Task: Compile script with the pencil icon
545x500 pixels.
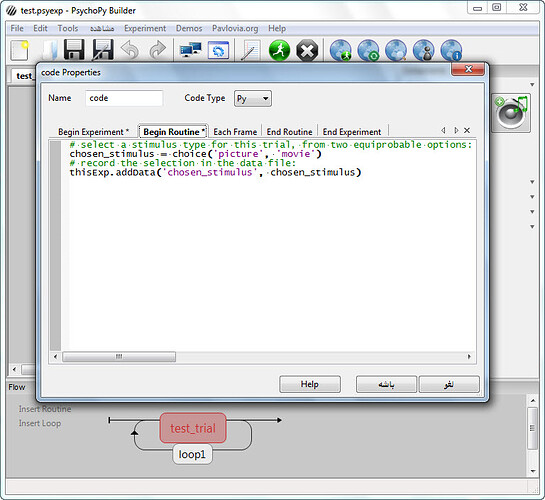Action: (x=250, y=51)
